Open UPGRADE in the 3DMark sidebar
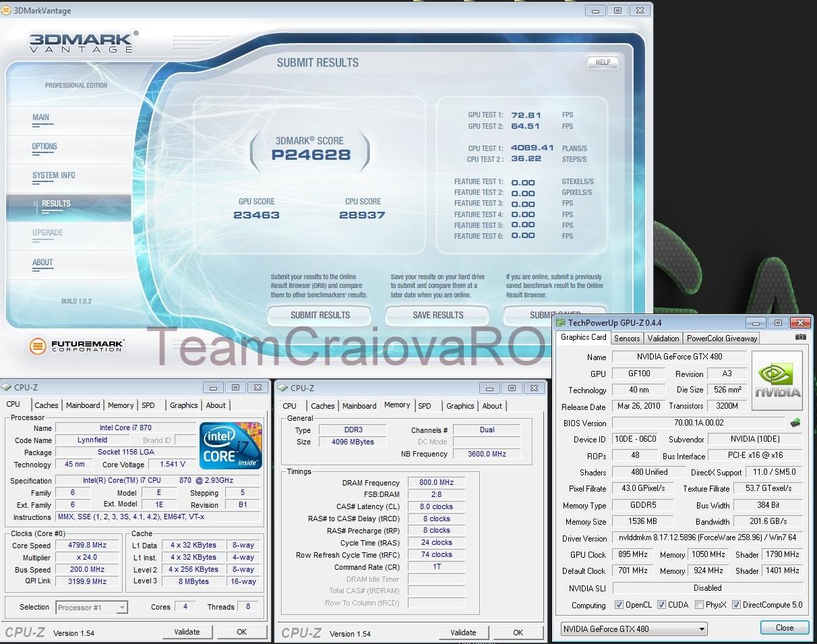Image resolution: width=817 pixels, height=644 pixels. 47,233
